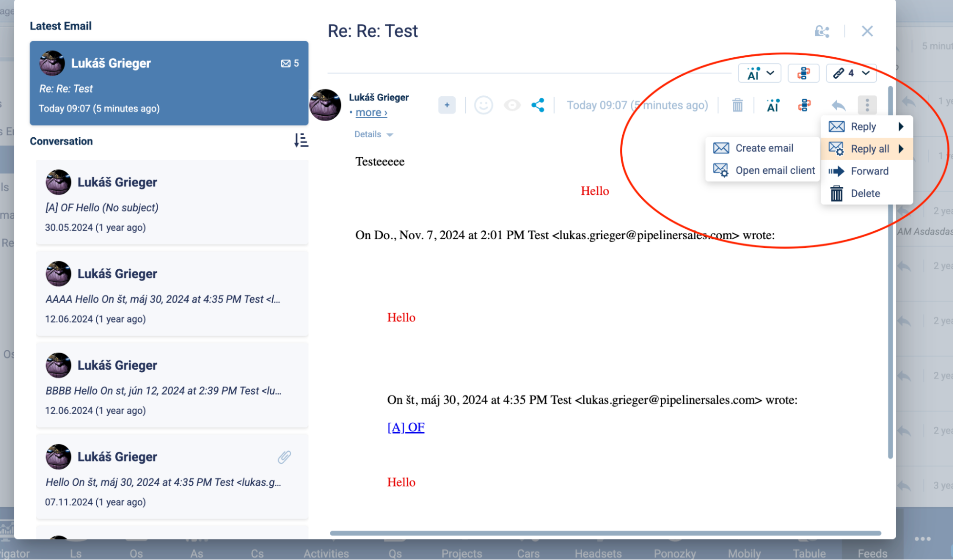Click the AI icon in message toolbar
The width and height of the screenshot is (953, 560).
point(773,105)
